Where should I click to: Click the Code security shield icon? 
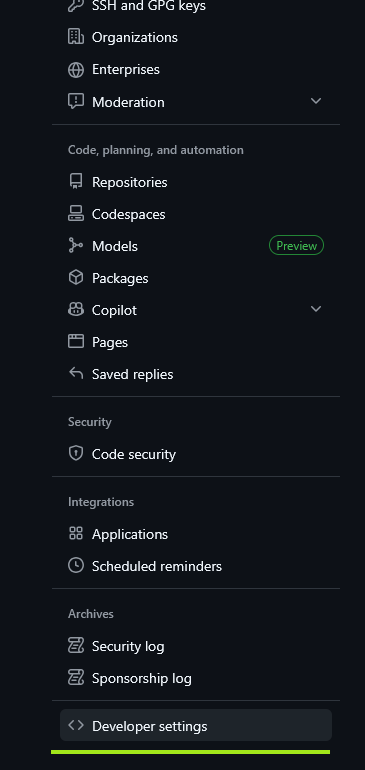pyautogui.click(x=76, y=454)
